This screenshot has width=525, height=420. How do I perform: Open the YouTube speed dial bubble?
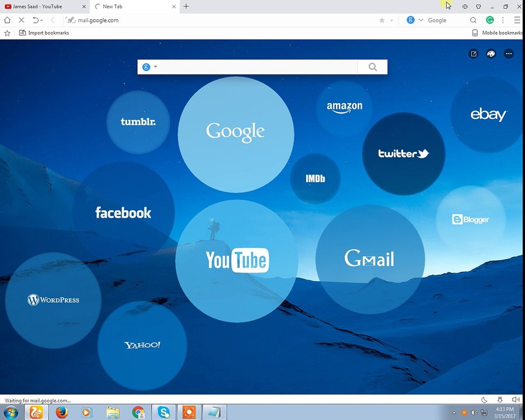(237, 261)
